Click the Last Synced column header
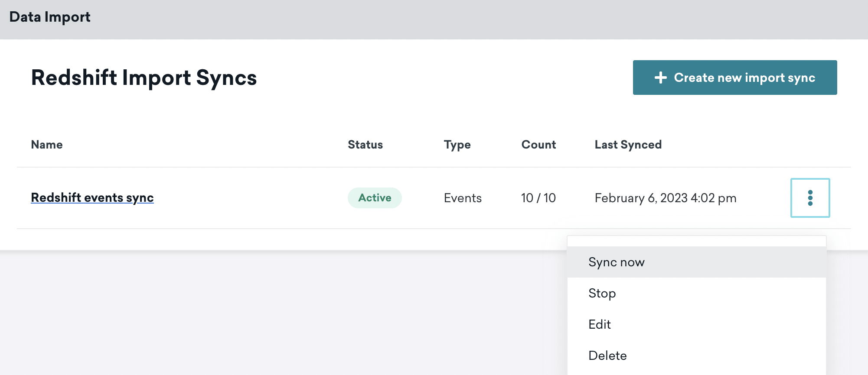The width and height of the screenshot is (868, 375). (628, 145)
